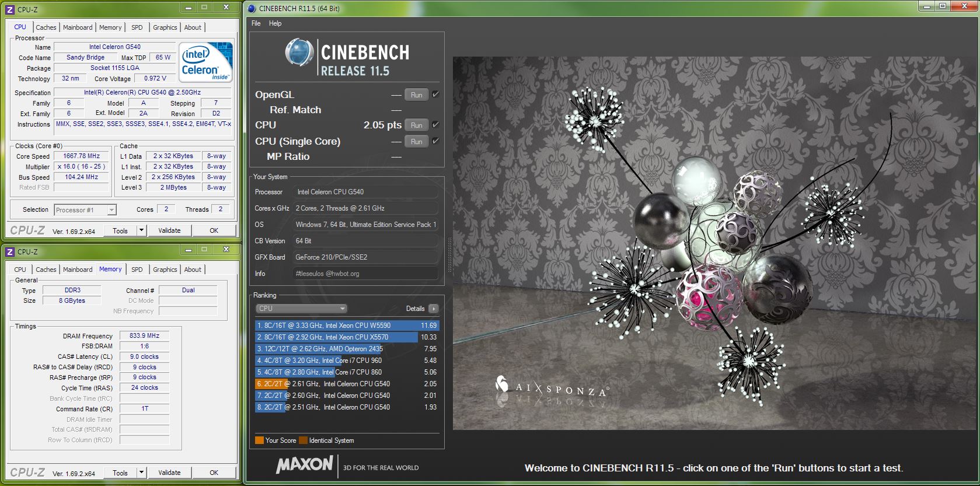Click Tools button in upper CPU-Z window

[x=120, y=230]
